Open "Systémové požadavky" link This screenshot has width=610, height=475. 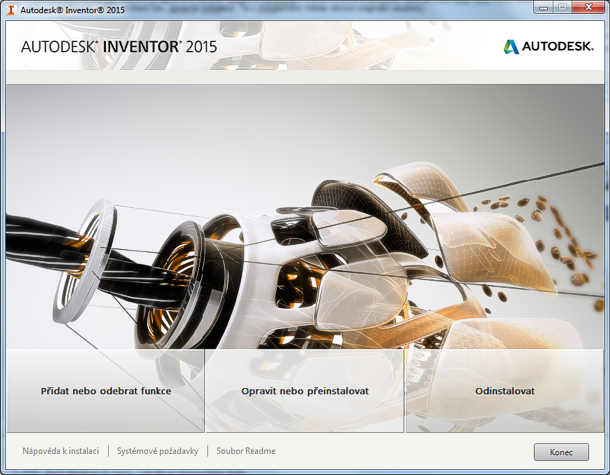tap(158, 451)
